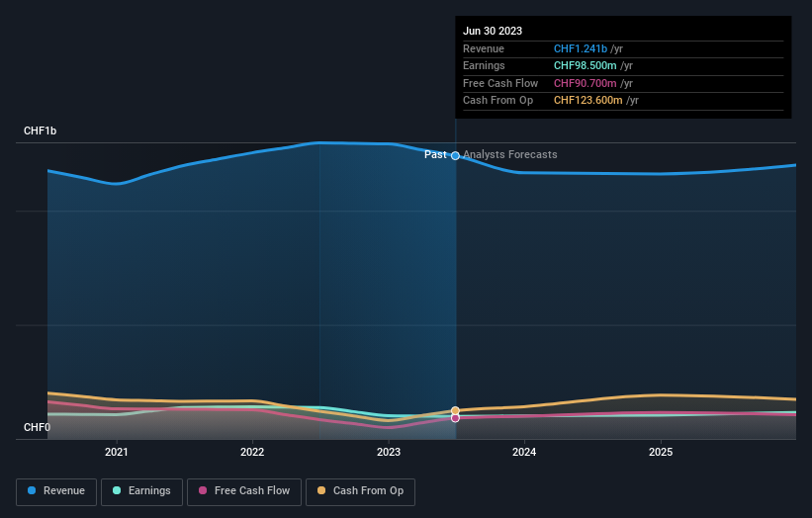812x518 pixels.
Task: Click the orange Cash From Op legend dot
Action: tap(321, 490)
